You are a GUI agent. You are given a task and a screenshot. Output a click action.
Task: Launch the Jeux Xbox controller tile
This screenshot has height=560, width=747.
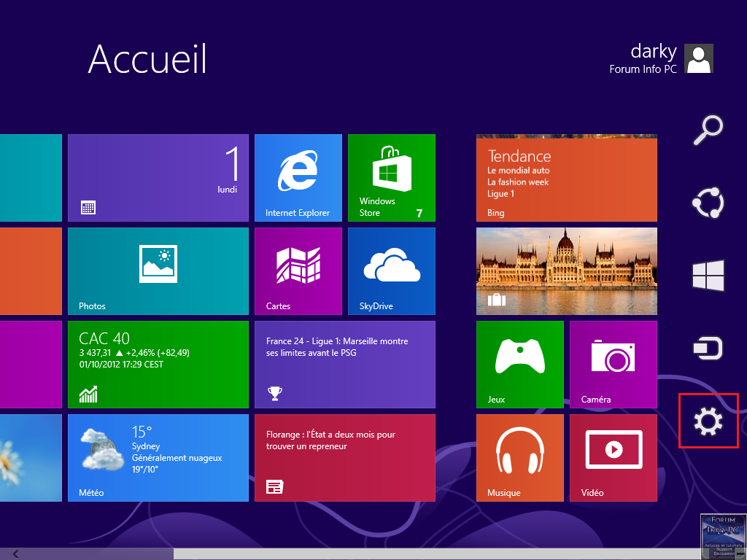[x=519, y=365]
